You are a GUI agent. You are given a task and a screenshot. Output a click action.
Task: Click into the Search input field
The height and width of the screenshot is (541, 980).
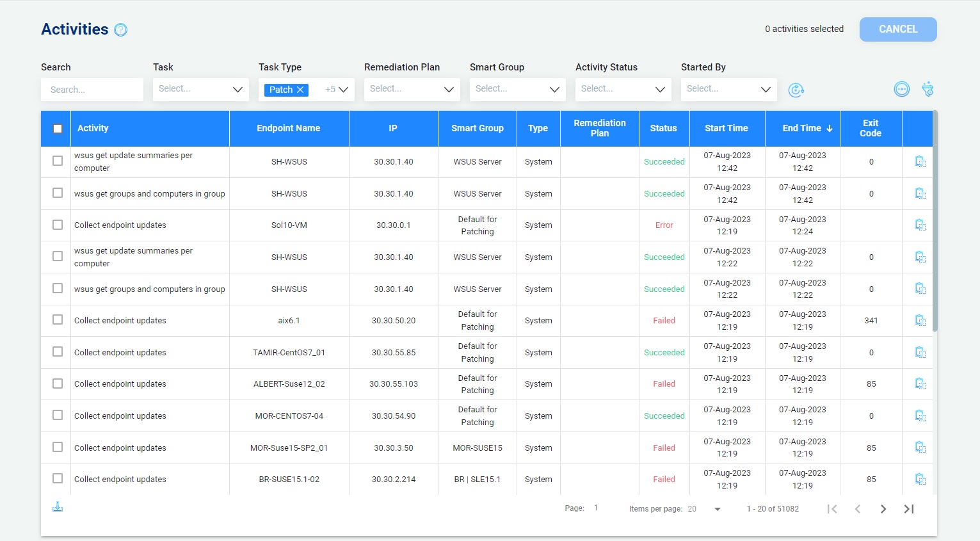click(x=92, y=90)
